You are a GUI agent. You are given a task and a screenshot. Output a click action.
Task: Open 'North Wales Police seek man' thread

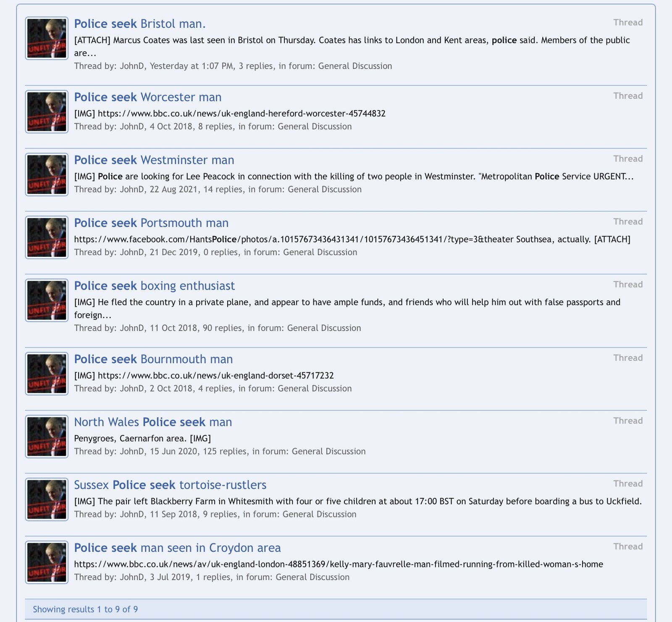pyautogui.click(x=153, y=422)
